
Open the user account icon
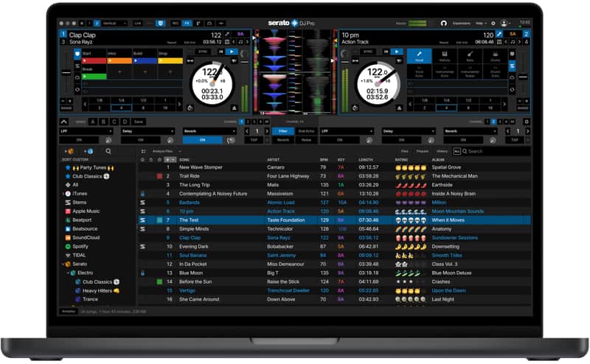point(504,24)
